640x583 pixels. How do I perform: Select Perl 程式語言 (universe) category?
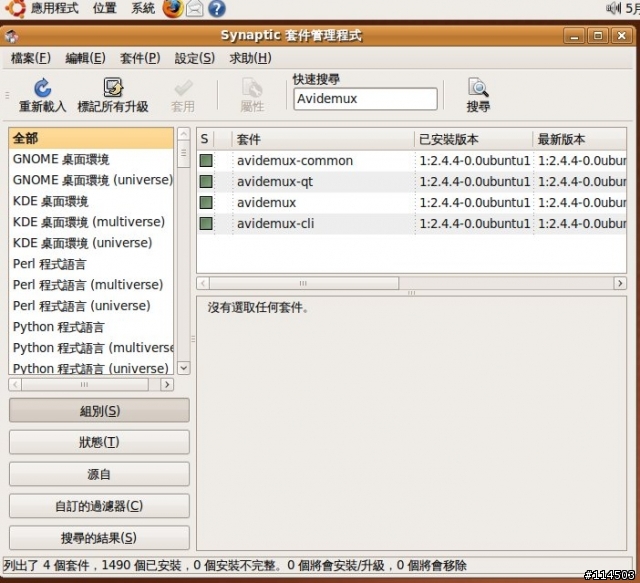[91, 306]
